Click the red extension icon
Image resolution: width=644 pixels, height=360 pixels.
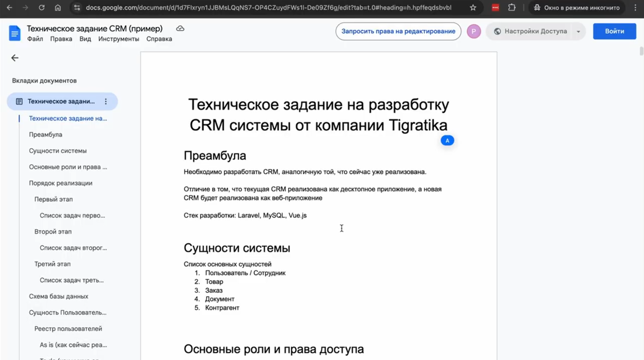(496, 8)
